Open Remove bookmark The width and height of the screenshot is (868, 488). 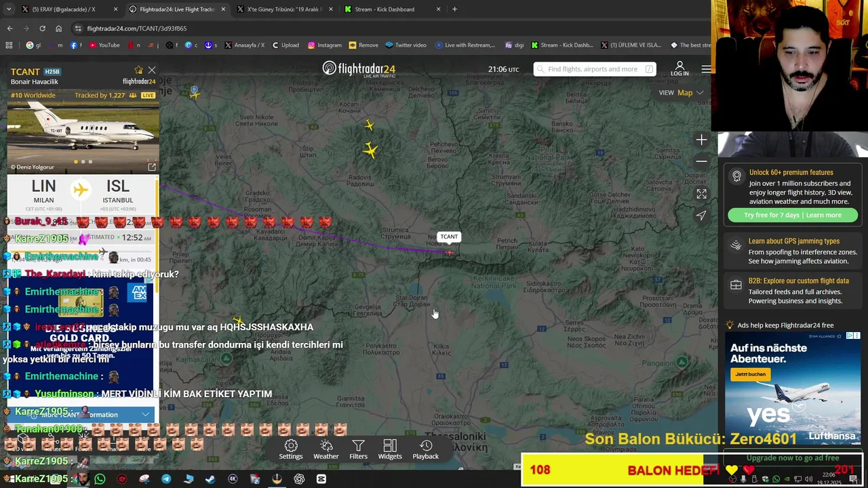click(363, 45)
